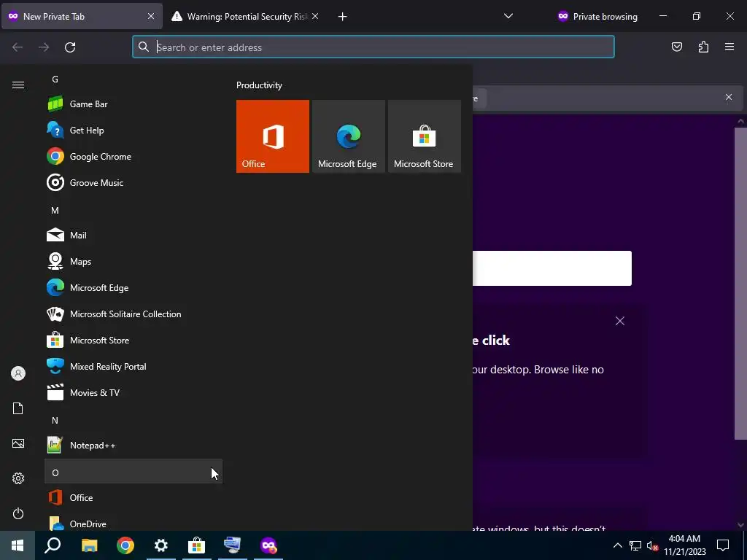The image size is (747, 560).
Task: Open the muted volume tray icon
Action: tap(652, 545)
